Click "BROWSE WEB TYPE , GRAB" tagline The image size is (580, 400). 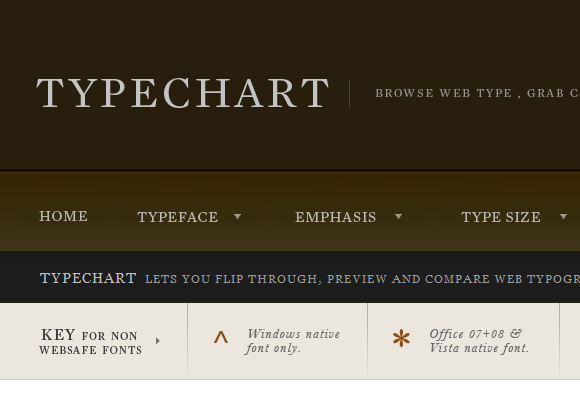470,93
